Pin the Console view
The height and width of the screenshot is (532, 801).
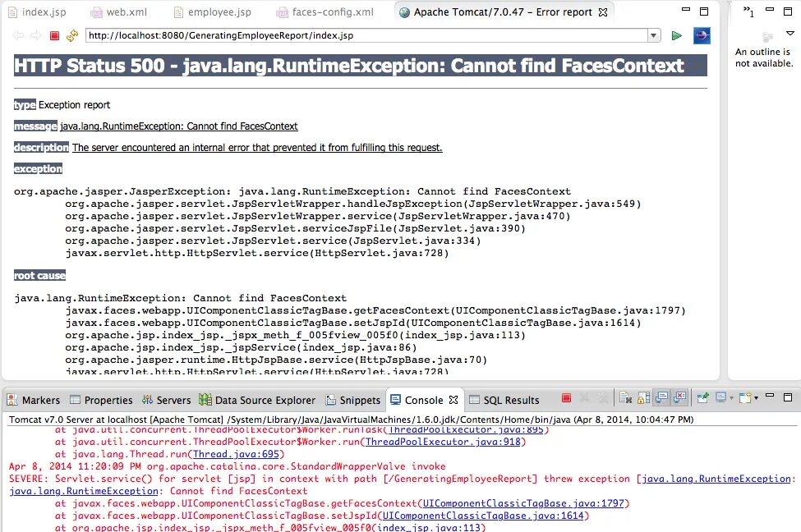[x=703, y=397]
